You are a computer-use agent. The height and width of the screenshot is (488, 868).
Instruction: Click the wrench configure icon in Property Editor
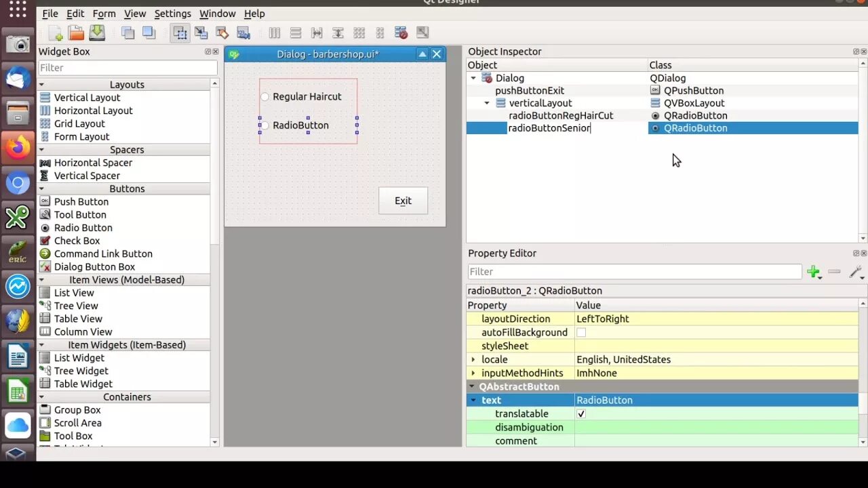[856, 272]
